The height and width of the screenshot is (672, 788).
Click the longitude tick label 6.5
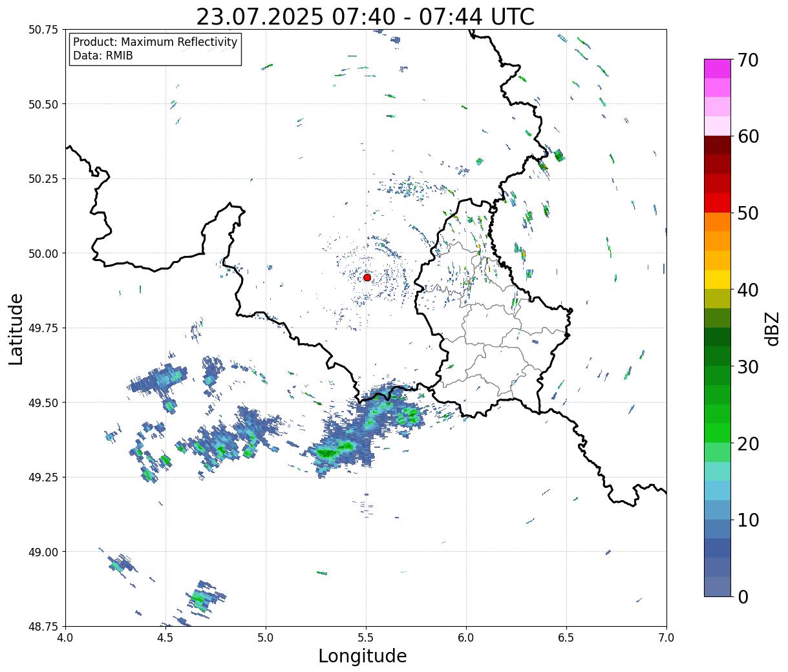566,638
